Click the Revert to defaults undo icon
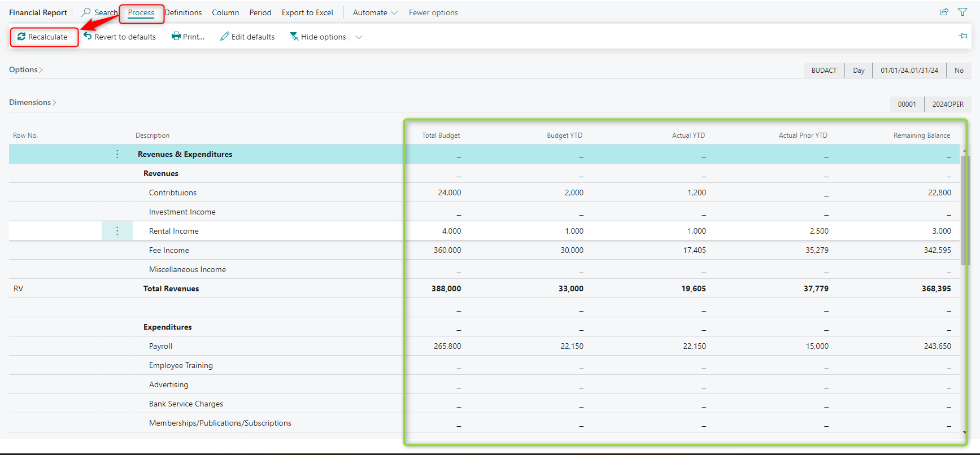 [x=88, y=36]
